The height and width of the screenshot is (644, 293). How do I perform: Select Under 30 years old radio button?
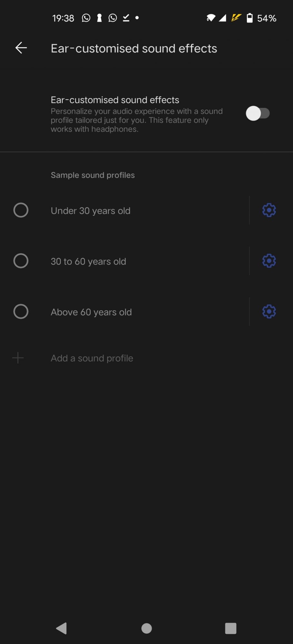click(x=21, y=210)
